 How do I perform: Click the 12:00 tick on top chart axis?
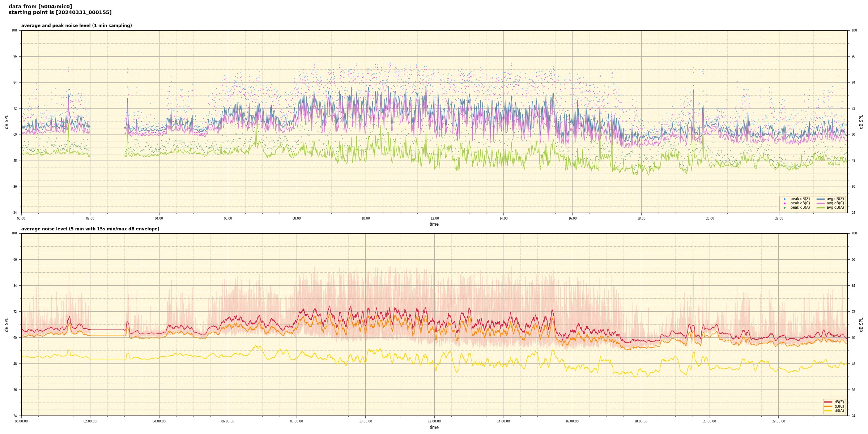pos(434,218)
